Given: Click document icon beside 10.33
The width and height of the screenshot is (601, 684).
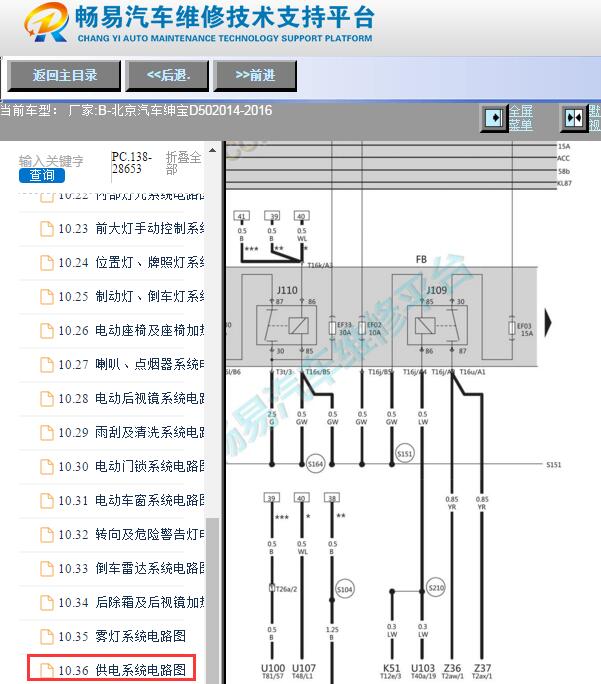Looking at the screenshot, I should click(x=47, y=569).
